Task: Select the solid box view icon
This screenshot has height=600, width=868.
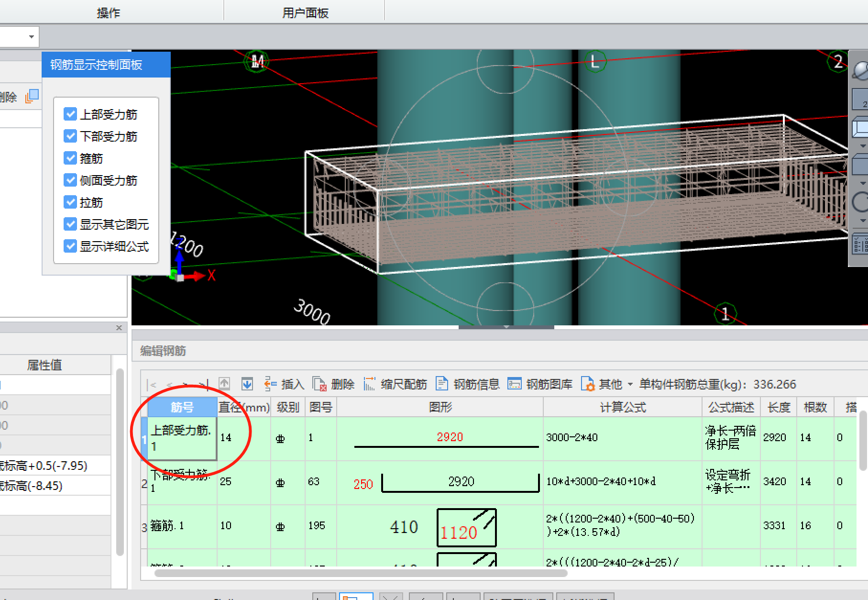Action: pyautogui.click(x=861, y=165)
